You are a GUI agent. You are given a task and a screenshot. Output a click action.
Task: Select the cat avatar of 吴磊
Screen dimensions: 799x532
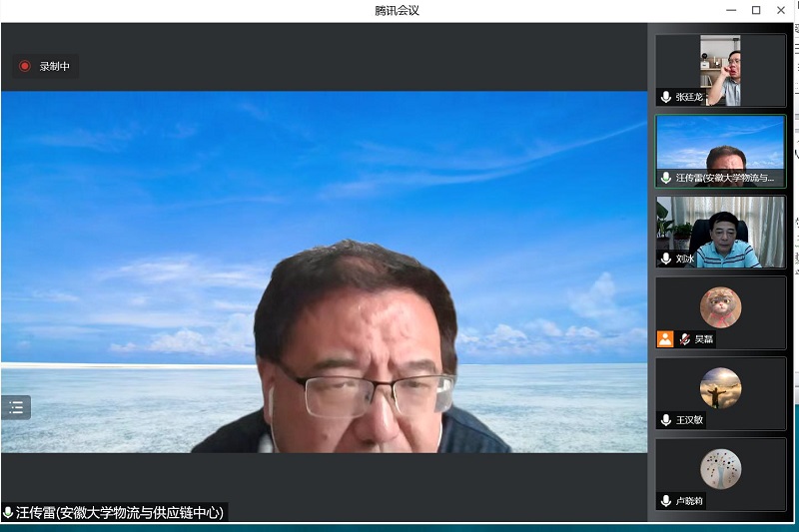pos(720,307)
